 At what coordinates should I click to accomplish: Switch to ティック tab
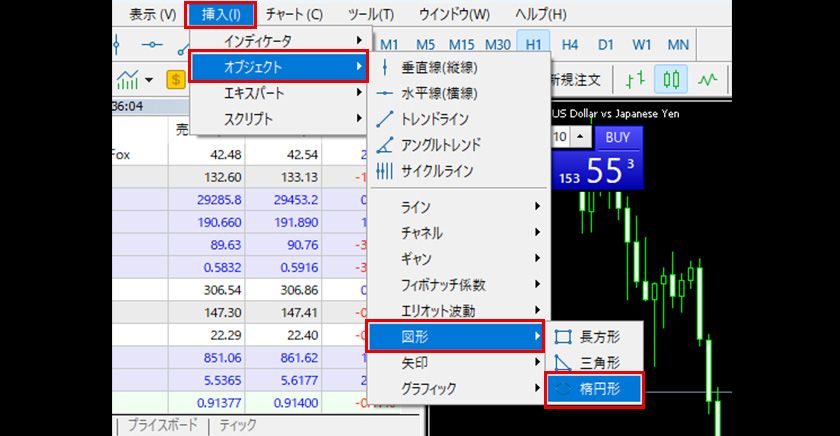tap(238, 425)
